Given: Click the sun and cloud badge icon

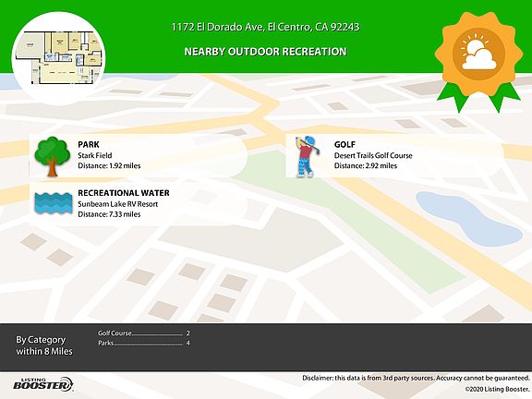Looking at the screenshot, I should [x=478, y=54].
